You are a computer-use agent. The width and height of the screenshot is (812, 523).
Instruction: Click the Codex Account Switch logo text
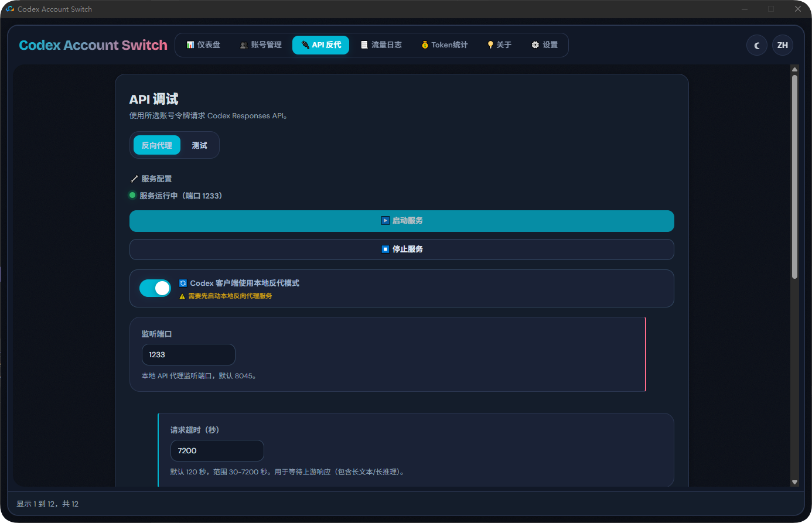click(93, 45)
